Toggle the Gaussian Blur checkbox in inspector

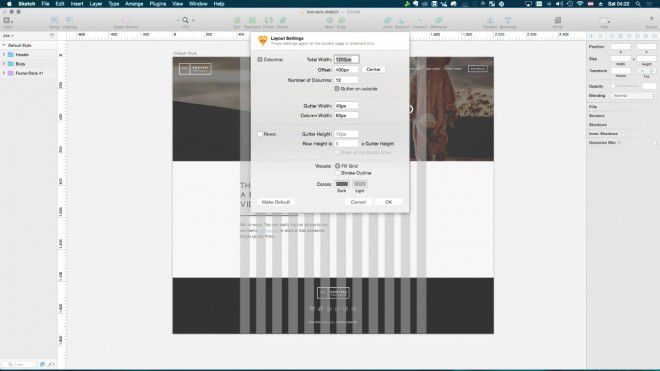point(655,143)
